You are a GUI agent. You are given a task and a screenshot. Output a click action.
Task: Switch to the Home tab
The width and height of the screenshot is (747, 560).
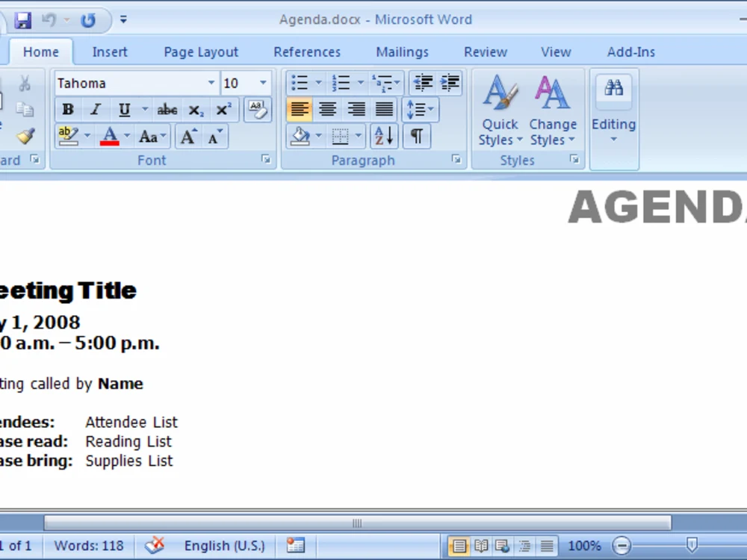(x=41, y=52)
